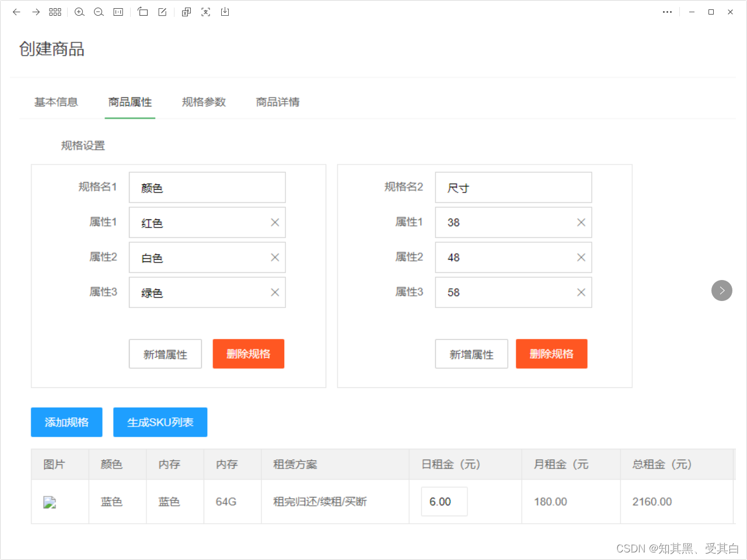The image size is (747, 560).
Task: Open the 规格参数 tab
Action: (x=204, y=102)
